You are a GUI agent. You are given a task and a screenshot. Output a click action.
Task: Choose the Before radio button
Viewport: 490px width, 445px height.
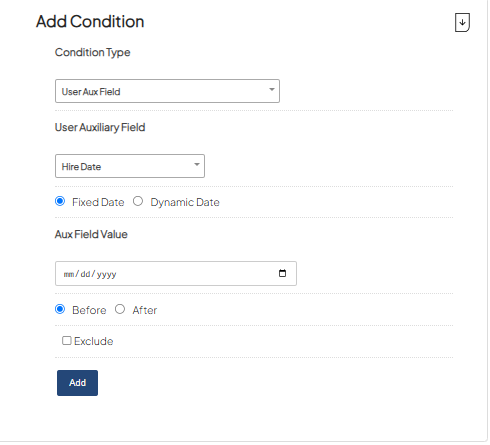pyautogui.click(x=60, y=309)
